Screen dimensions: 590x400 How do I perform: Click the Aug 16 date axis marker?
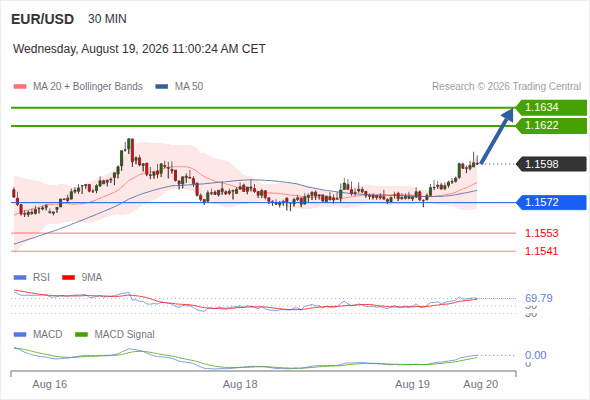50,385
